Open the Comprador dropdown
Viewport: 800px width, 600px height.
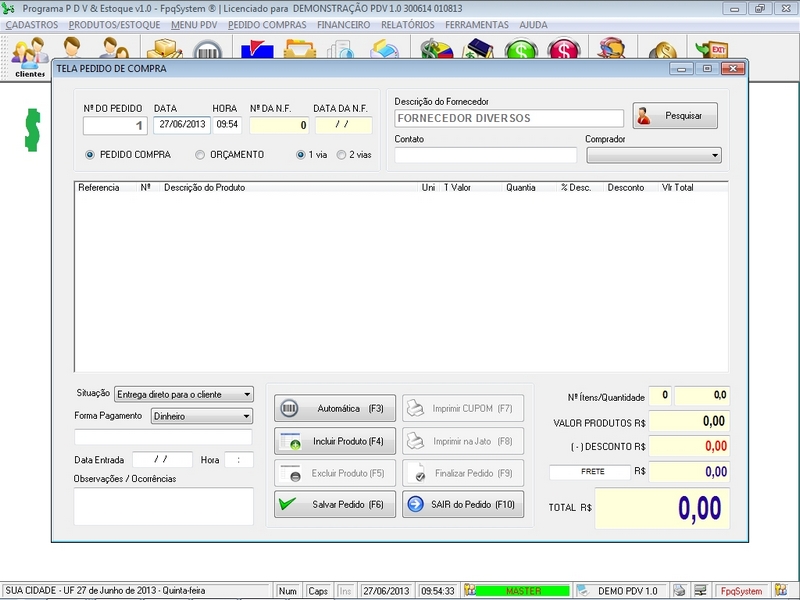(654, 155)
